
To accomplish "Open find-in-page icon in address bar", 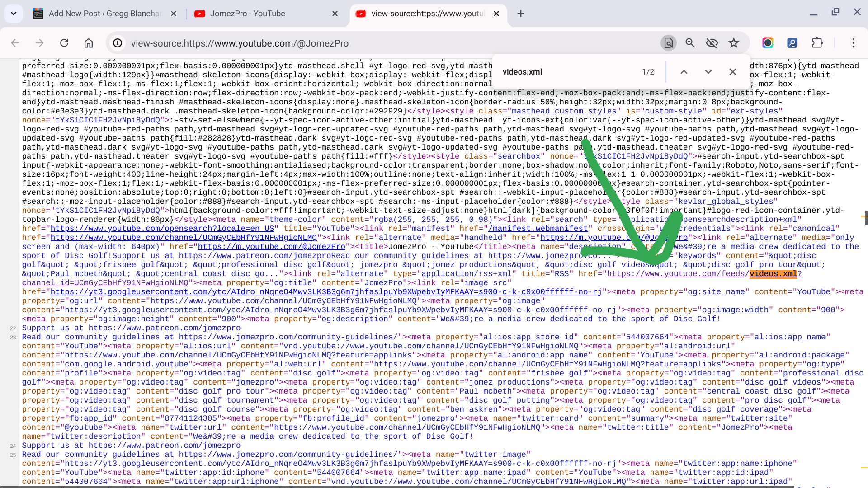I will coord(668,43).
